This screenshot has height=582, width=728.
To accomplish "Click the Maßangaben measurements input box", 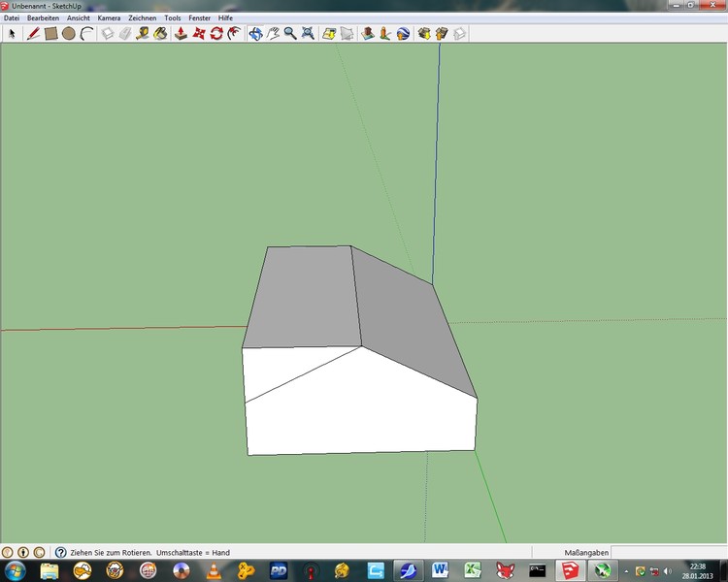I will point(669,552).
